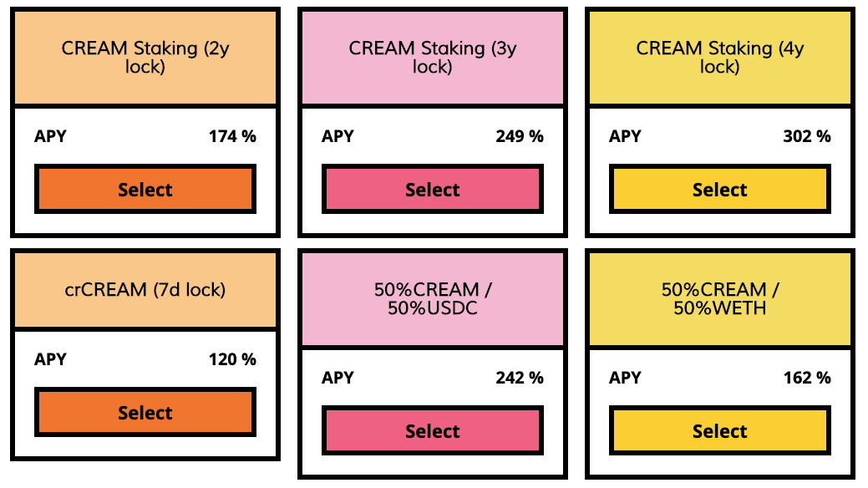
Task: Click the 242 % APY value
Action: (x=520, y=378)
